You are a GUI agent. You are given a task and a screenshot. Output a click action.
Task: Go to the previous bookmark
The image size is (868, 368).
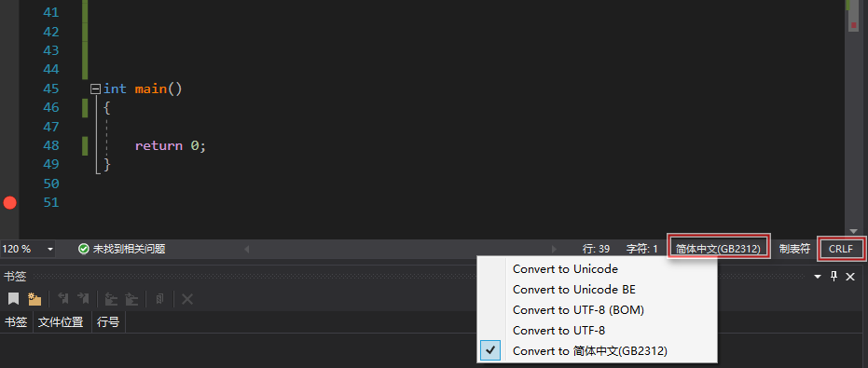click(63, 299)
